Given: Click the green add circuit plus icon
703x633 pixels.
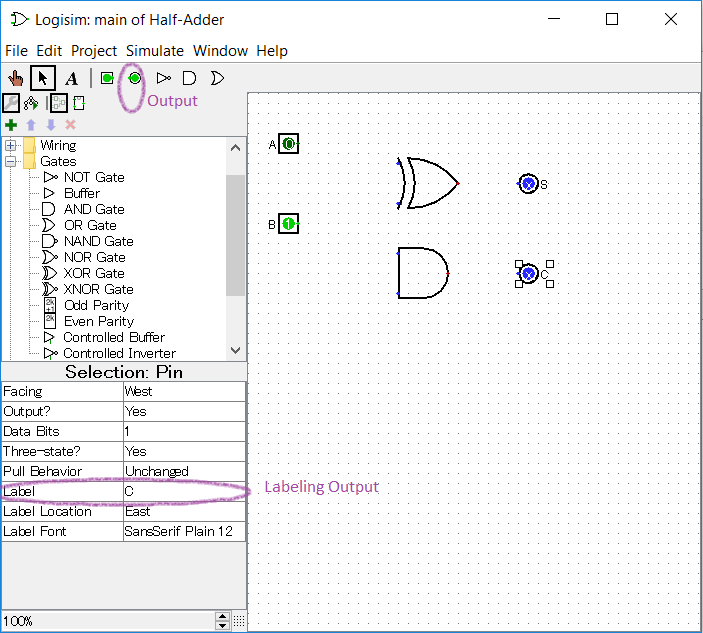Looking at the screenshot, I should point(11,125).
